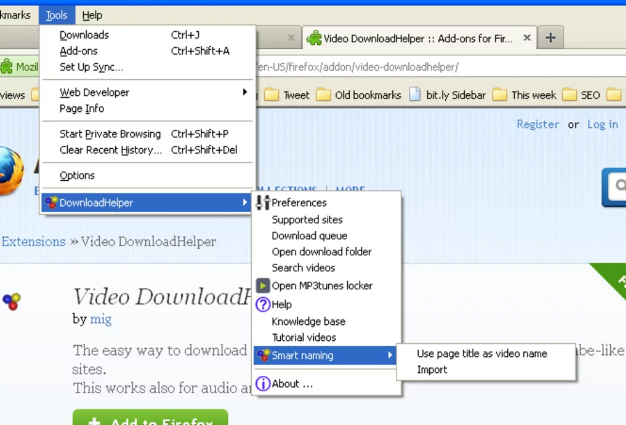Click the address bar URL field
Screen dimensions: 626x425
coord(439,67)
